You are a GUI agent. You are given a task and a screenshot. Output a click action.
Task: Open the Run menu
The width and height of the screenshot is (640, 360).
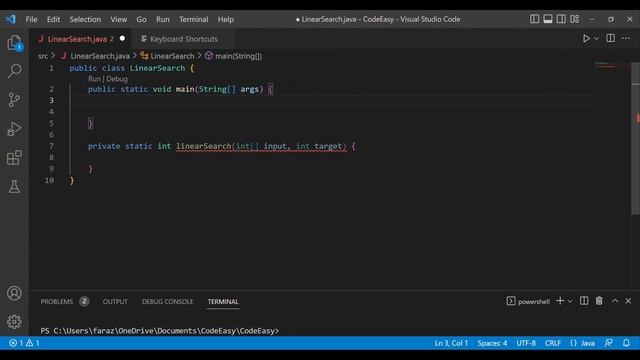tap(162, 19)
